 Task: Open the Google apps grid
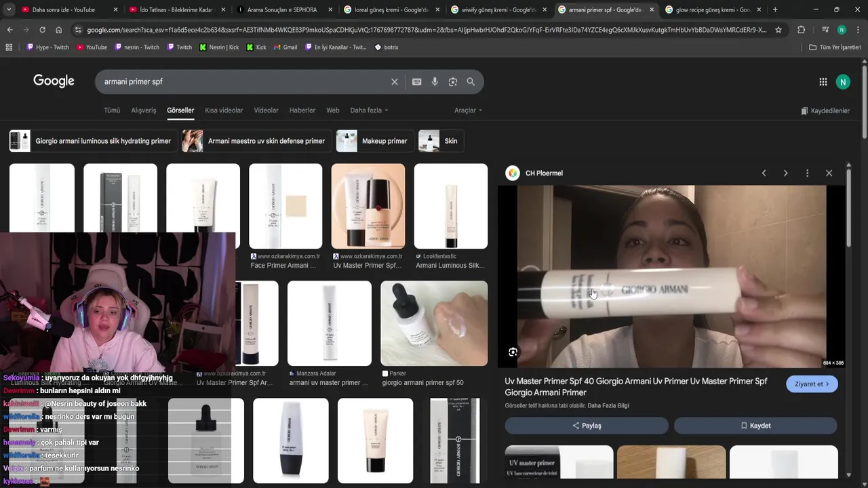823,82
